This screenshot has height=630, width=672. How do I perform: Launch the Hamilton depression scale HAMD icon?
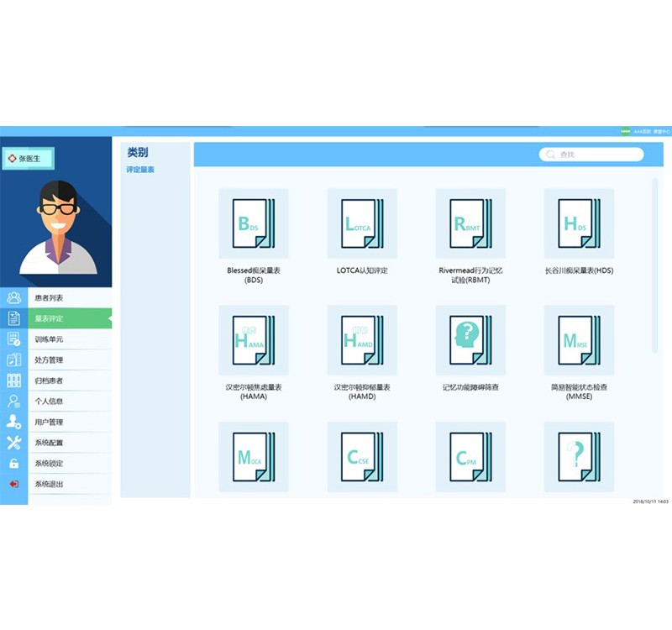361,339
